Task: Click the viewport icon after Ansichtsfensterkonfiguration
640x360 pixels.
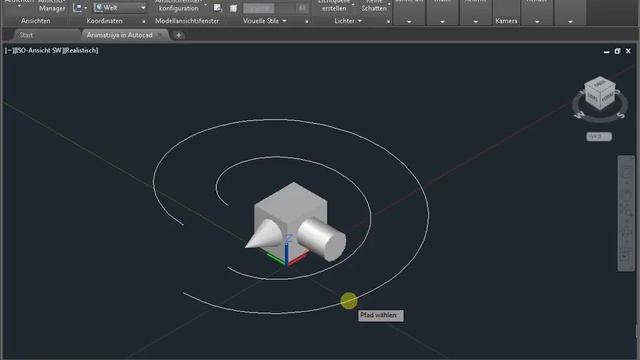Action: [x=218, y=8]
